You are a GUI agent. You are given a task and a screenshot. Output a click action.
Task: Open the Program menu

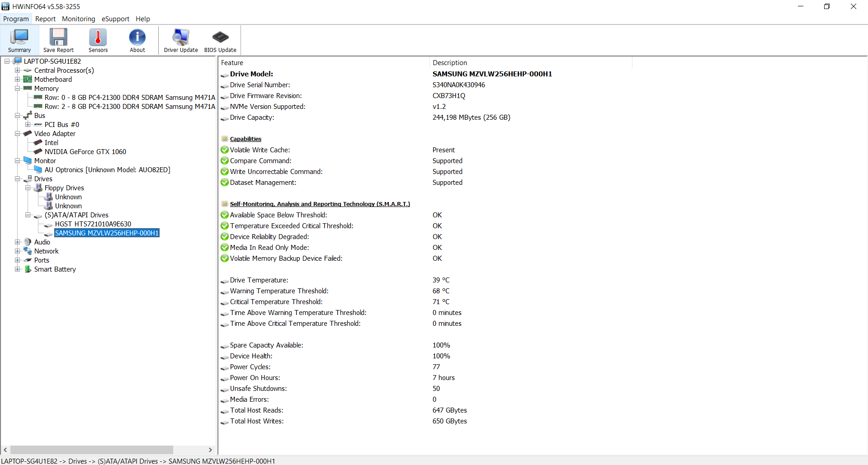click(x=16, y=19)
